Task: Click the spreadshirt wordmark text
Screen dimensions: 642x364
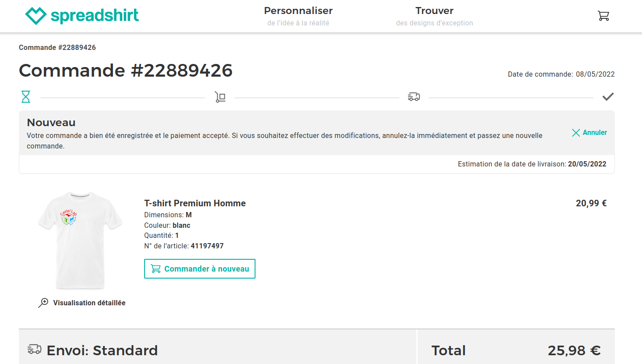Action: (x=95, y=16)
